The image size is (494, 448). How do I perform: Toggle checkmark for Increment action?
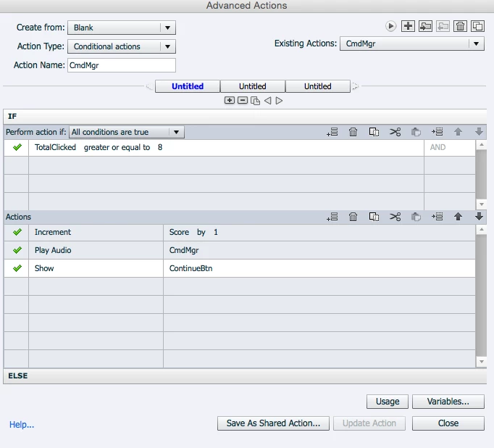(17, 233)
